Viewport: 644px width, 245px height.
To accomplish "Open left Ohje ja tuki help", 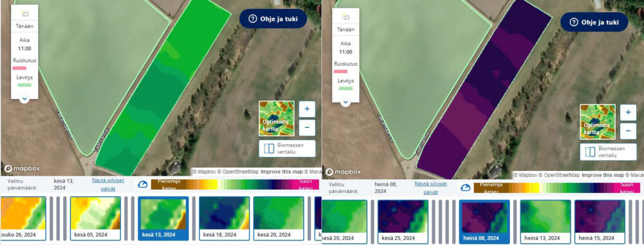I will [273, 19].
